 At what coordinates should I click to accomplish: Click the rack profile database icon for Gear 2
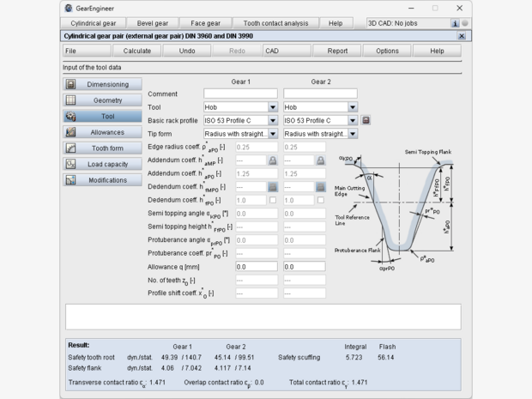pos(366,121)
